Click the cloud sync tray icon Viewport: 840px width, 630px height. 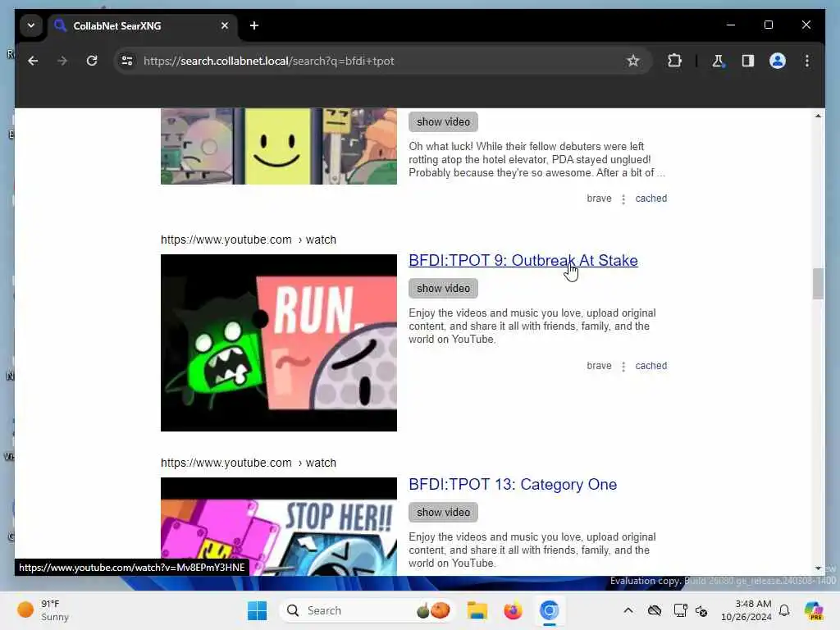654,610
